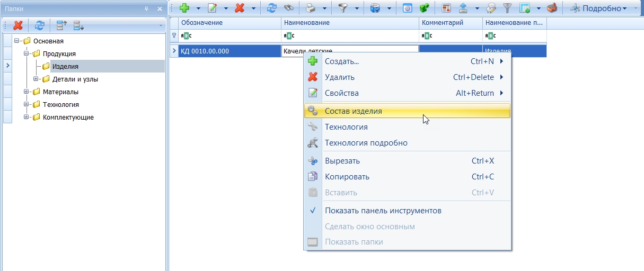The image size is (644, 271).
Task: Choose Копировать from the context menu
Action: (407, 177)
